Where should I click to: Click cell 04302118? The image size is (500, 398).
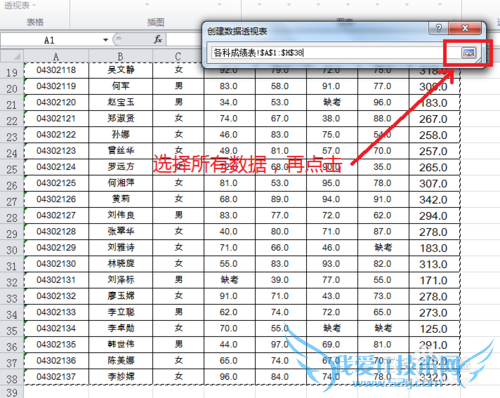pyautogui.click(x=56, y=70)
